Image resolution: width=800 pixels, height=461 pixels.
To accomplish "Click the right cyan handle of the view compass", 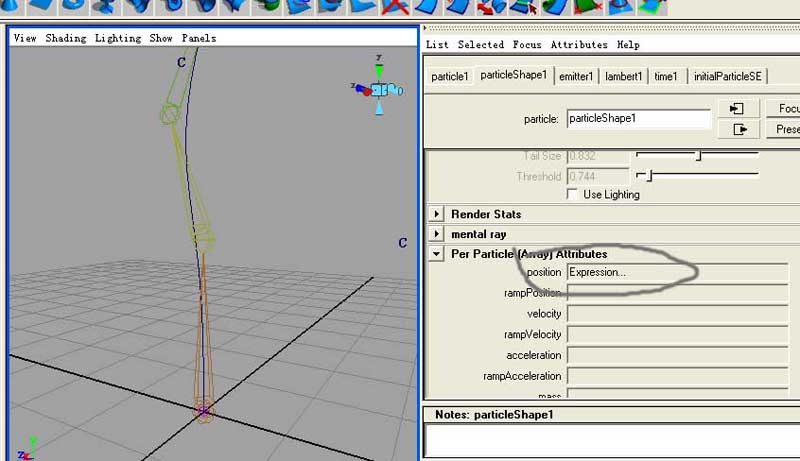I will click(395, 90).
